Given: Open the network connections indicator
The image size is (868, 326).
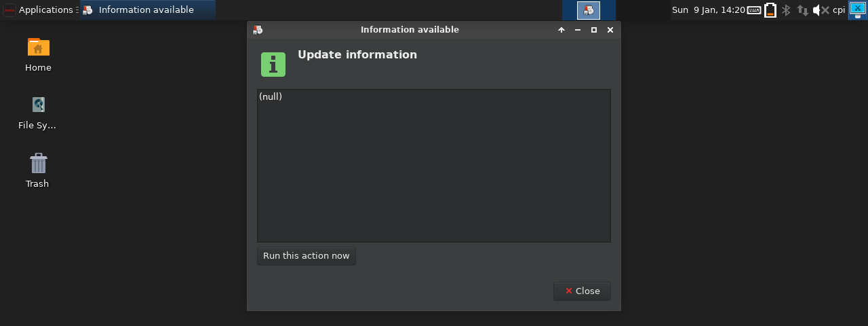Looking at the screenshot, I should (x=802, y=10).
